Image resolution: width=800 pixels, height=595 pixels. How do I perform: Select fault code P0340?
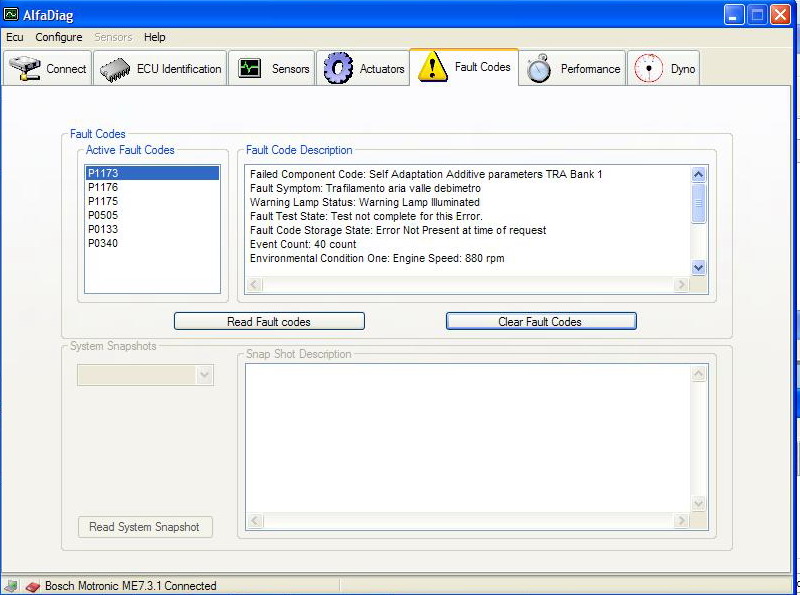pyautogui.click(x=103, y=243)
